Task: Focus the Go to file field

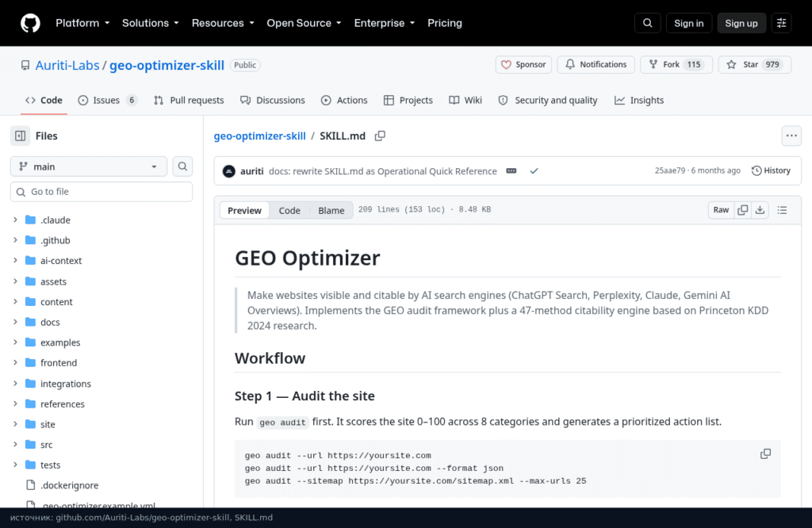Action: coord(101,192)
